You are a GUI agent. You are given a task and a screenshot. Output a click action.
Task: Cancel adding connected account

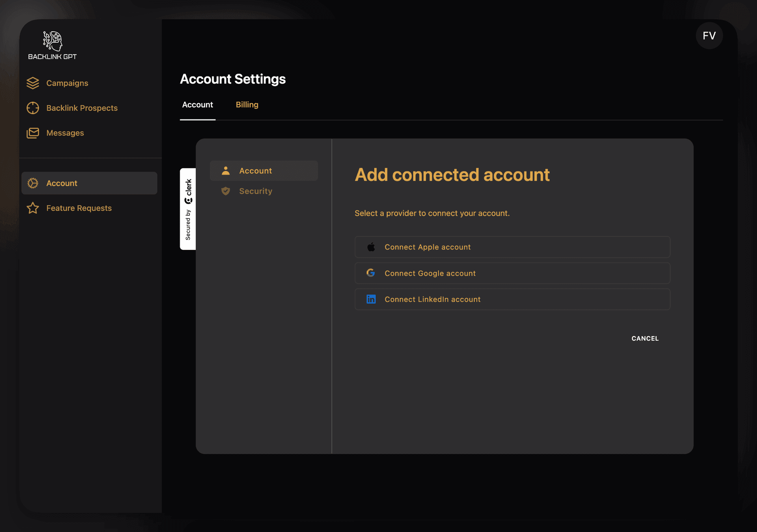pyautogui.click(x=645, y=339)
